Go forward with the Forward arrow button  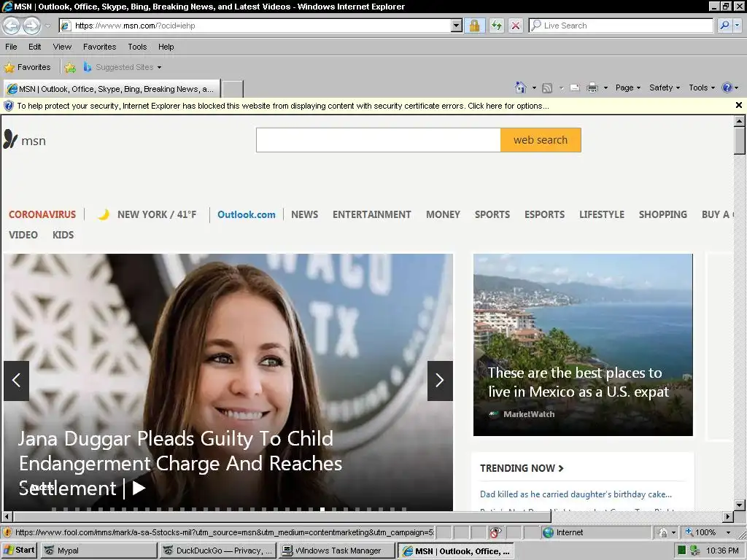(31, 26)
